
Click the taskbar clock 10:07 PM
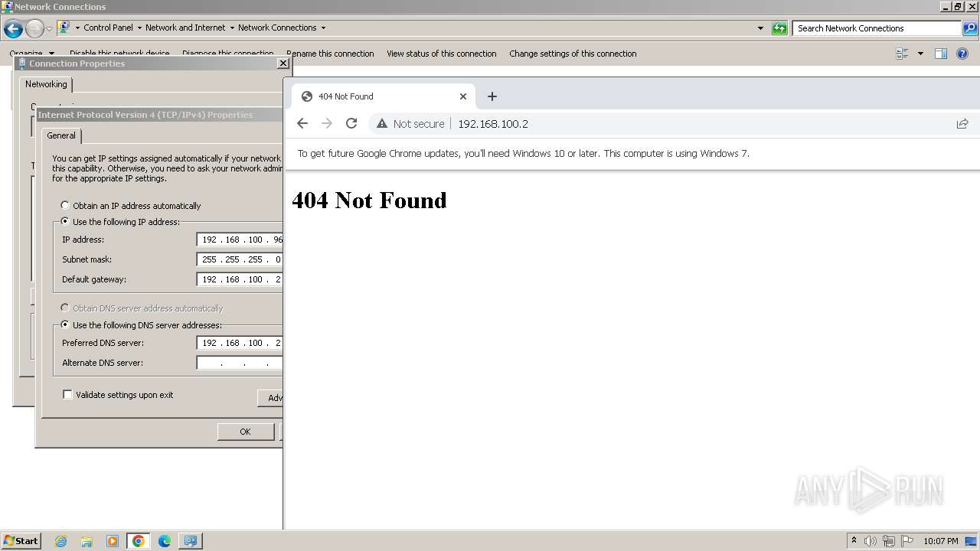tap(941, 541)
